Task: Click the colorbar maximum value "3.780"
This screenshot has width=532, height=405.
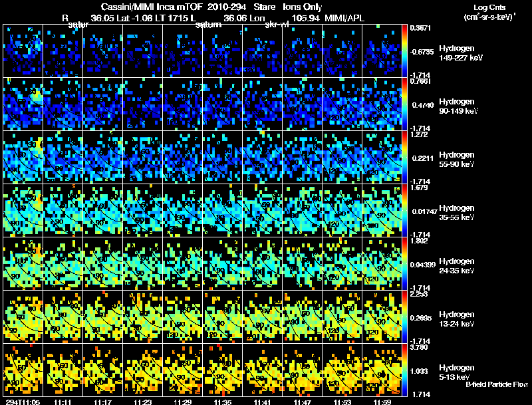Action: (419, 347)
